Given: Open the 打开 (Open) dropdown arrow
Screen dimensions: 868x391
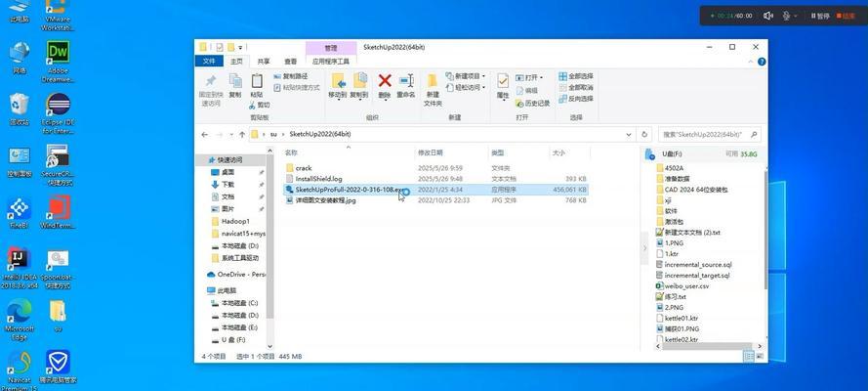Looking at the screenshot, I should coord(541,77).
